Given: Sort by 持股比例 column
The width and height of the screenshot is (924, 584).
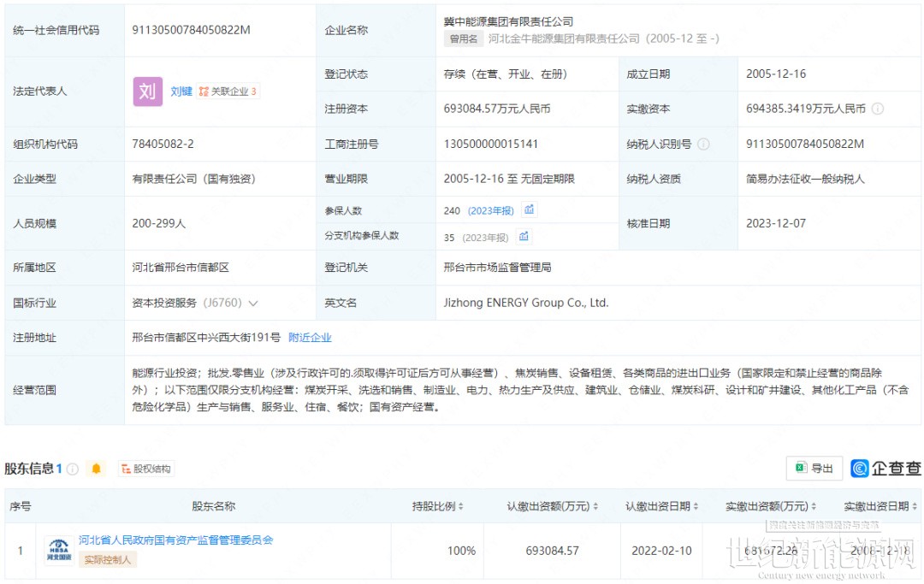Looking at the screenshot, I should 438,507.
